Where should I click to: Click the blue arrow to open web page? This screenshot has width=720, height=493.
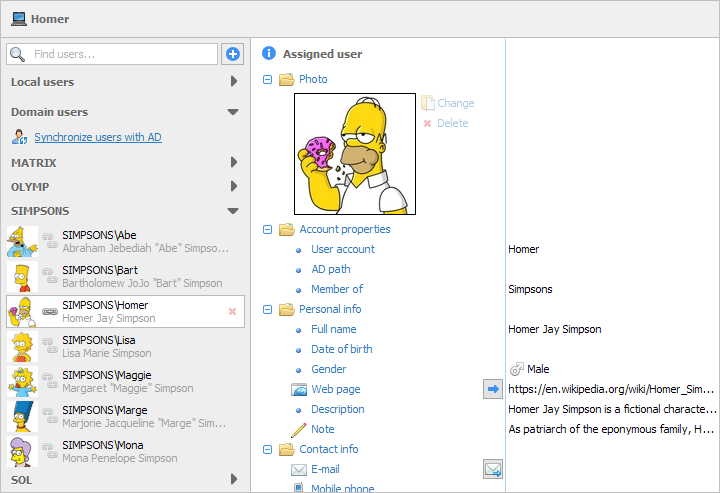(492, 389)
